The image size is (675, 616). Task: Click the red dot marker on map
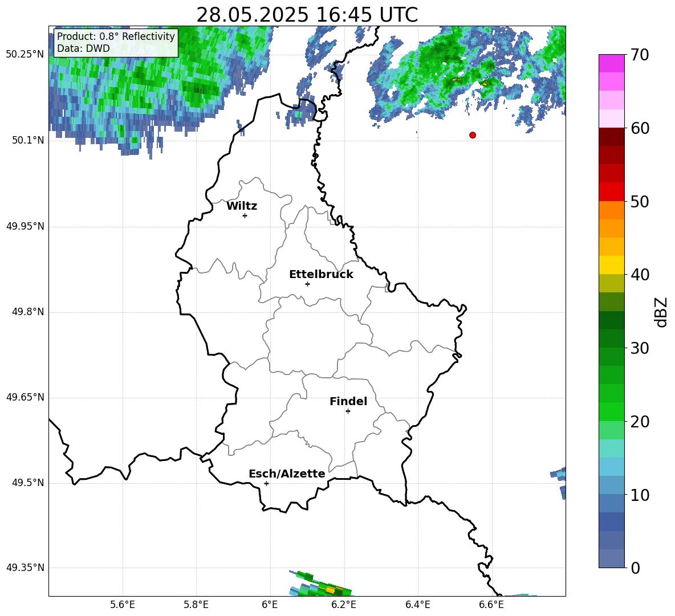pyautogui.click(x=473, y=135)
